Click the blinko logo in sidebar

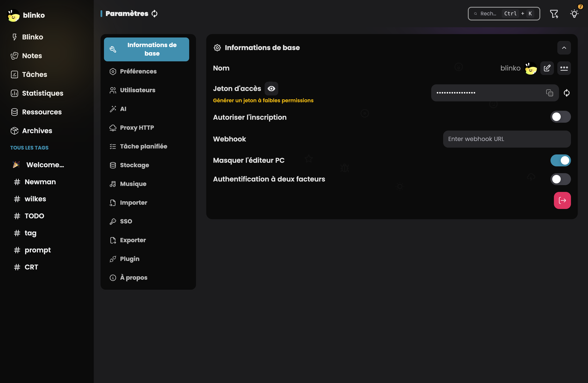coord(13,15)
